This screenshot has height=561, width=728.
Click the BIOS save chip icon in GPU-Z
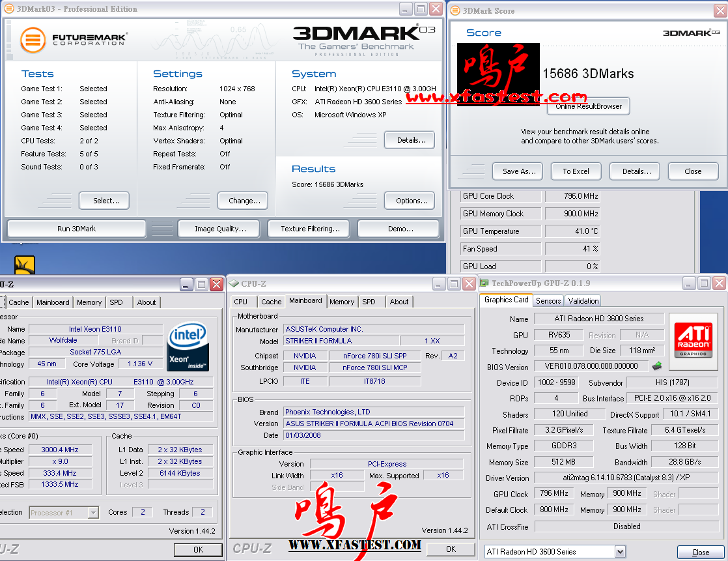coord(657,366)
